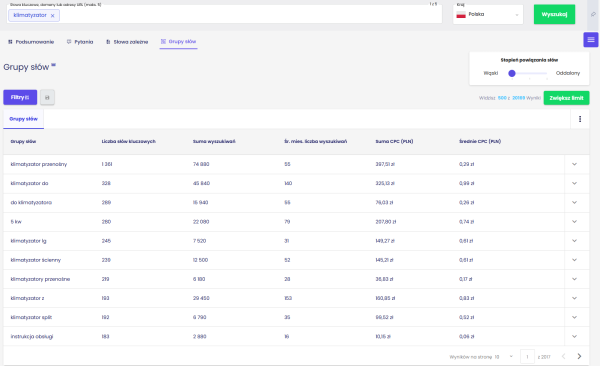Expand the klimatyzator lg row
This screenshot has width=600, height=366.
click(574, 241)
